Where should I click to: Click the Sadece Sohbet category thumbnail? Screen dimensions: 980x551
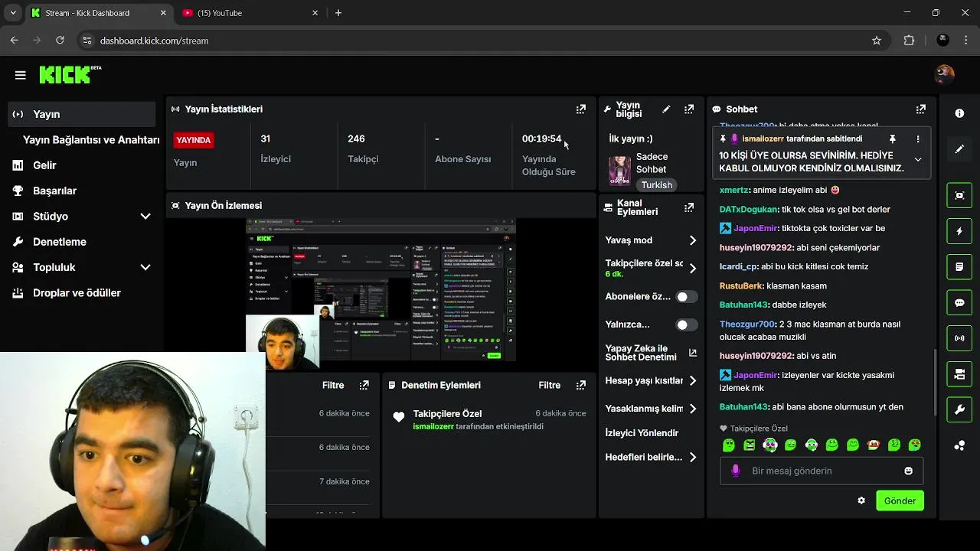click(619, 171)
